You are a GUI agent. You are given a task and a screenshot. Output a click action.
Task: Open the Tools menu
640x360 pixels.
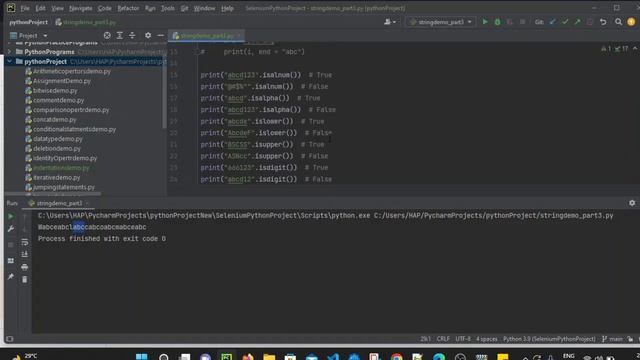point(167,8)
